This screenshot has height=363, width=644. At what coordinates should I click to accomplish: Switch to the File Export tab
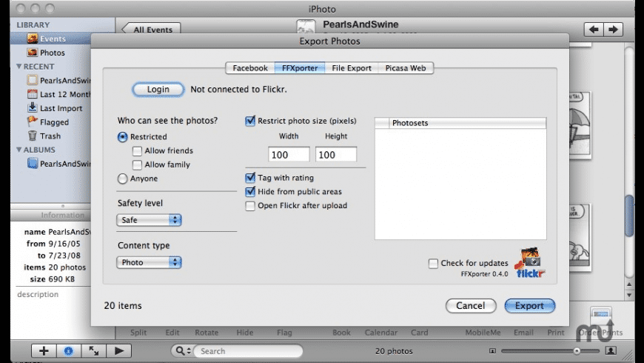click(x=352, y=68)
